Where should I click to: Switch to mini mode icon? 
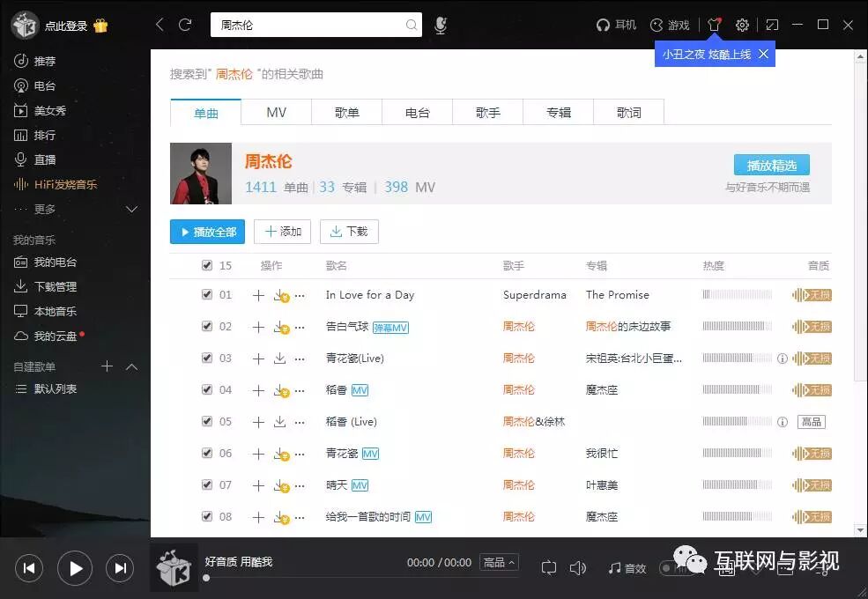[x=772, y=25]
